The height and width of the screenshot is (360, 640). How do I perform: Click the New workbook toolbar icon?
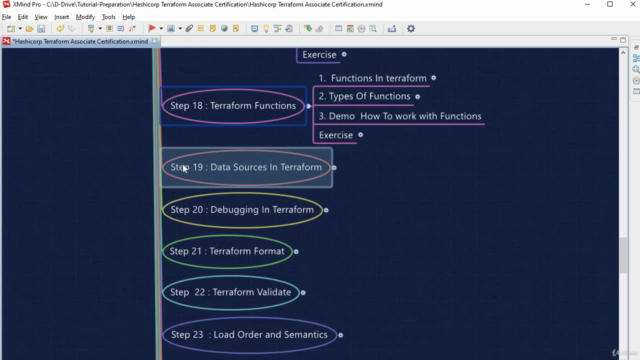[x=11, y=29]
